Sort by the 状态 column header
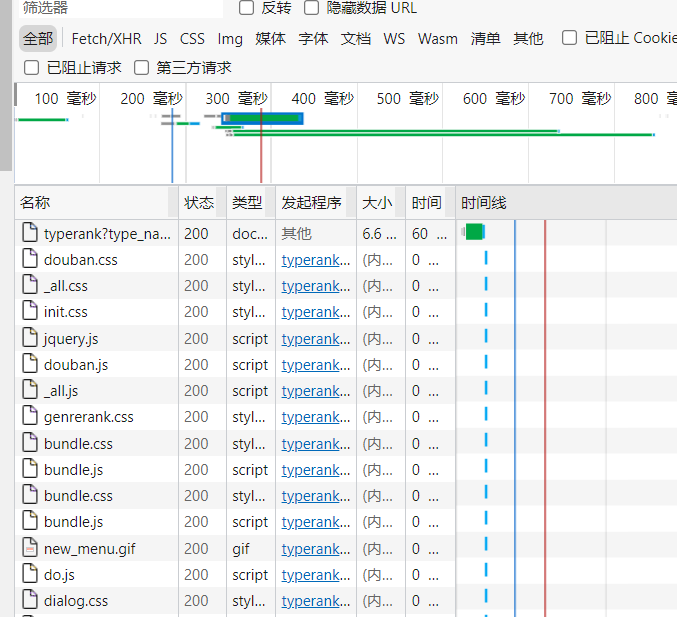The height and width of the screenshot is (617, 677). coord(202,203)
